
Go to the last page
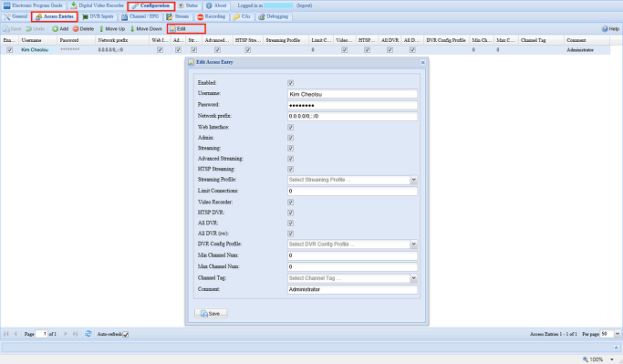75,334
